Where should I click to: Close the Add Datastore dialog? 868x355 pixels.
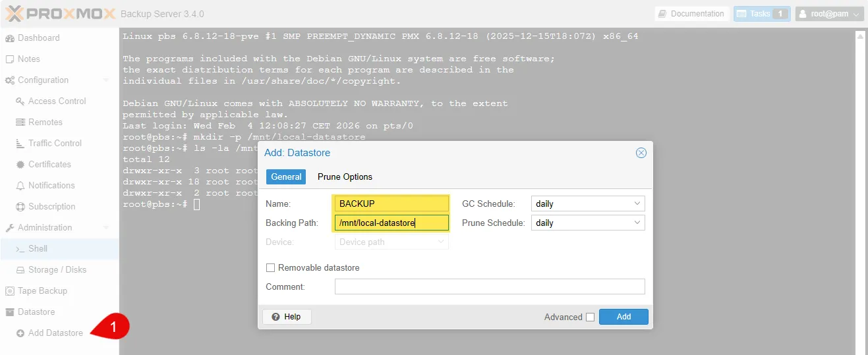pos(641,153)
